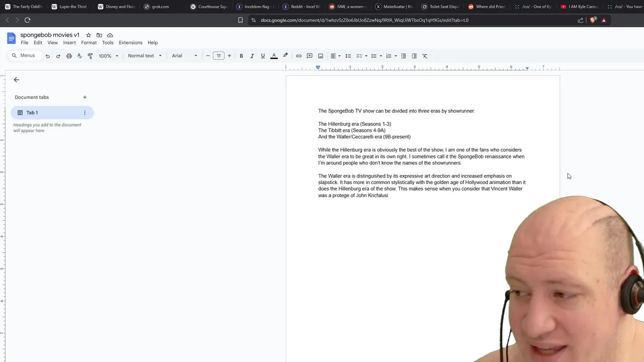
Task: Go to Docs home via logo
Action: (11, 38)
